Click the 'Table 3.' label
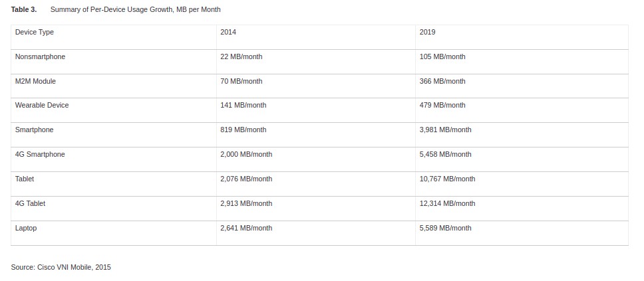The height and width of the screenshot is (281, 644). tap(23, 9)
